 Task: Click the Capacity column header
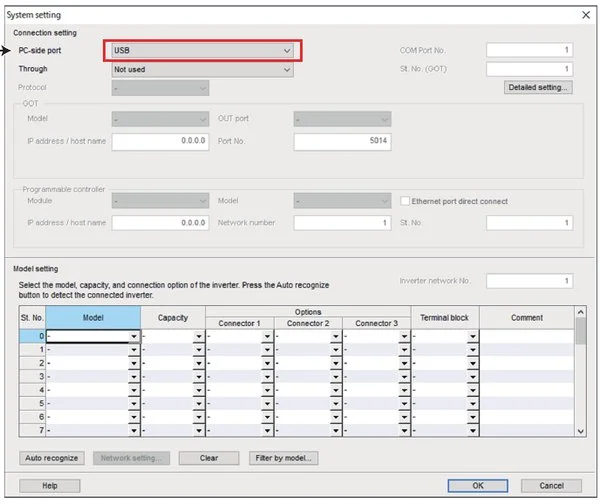click(x=173, y=317)
